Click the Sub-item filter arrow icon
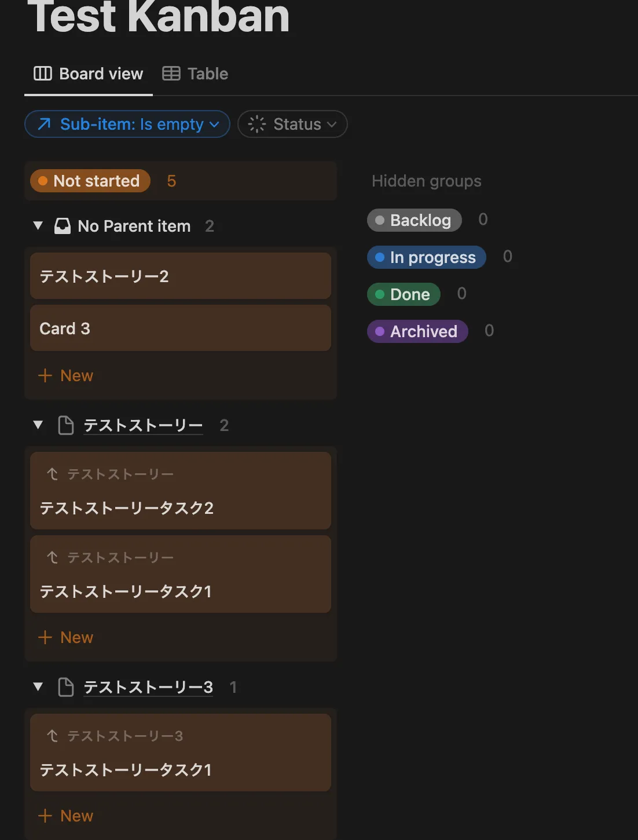 click(x=44, y=124)
